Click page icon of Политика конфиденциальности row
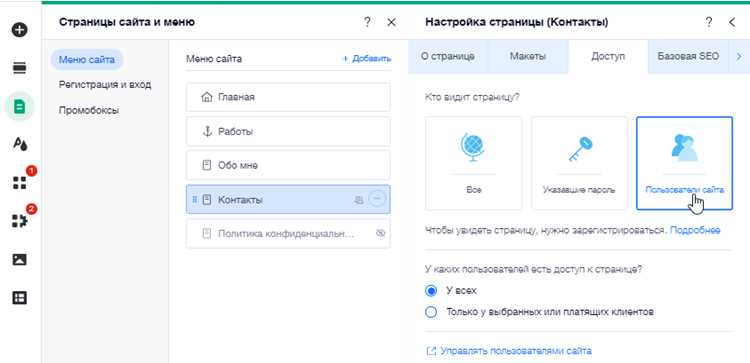 pyautogui.click(x=207, y=234)
